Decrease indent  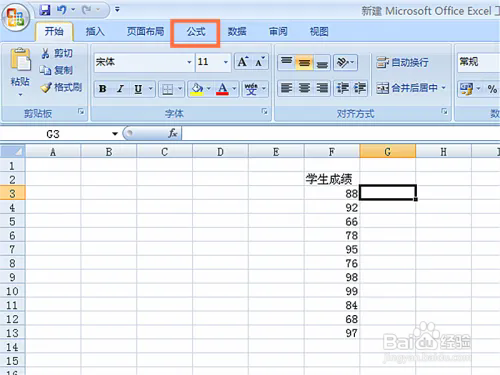click(x=342, y=88)
